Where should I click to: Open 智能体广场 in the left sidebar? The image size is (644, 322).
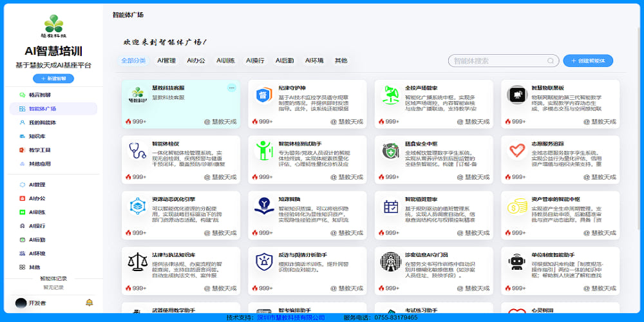[x=53, y=109]
